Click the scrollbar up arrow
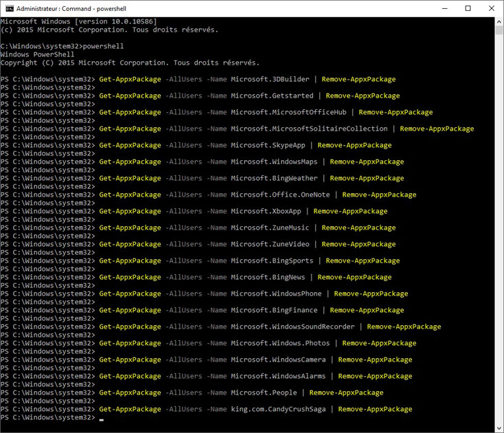Image resolution: width=504 pixels, height=433 pixels. tap(499, 21)
